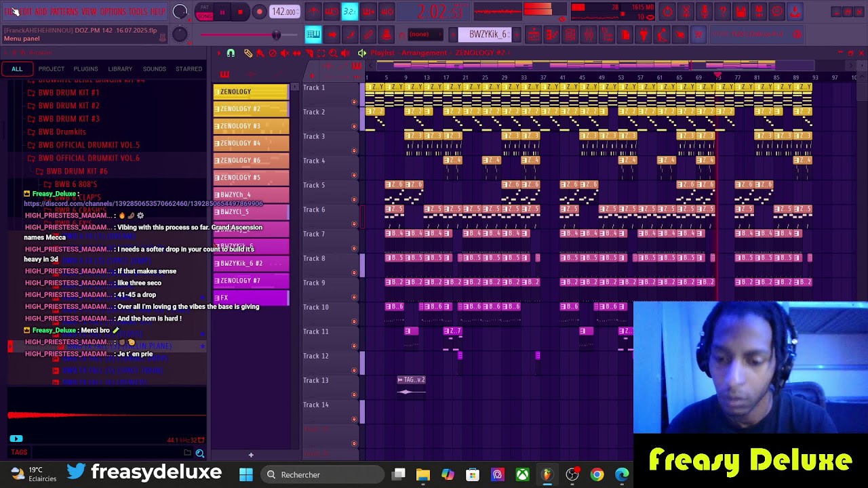868x488 pixels.
Task: Toggle the overdub recording button
Action: [368, 12]
